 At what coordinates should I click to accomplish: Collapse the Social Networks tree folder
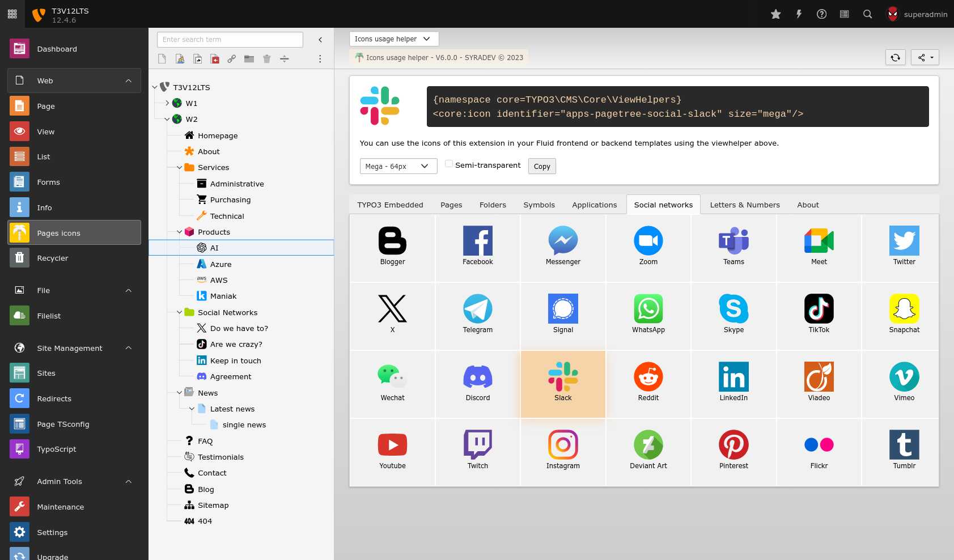[180, 312]
